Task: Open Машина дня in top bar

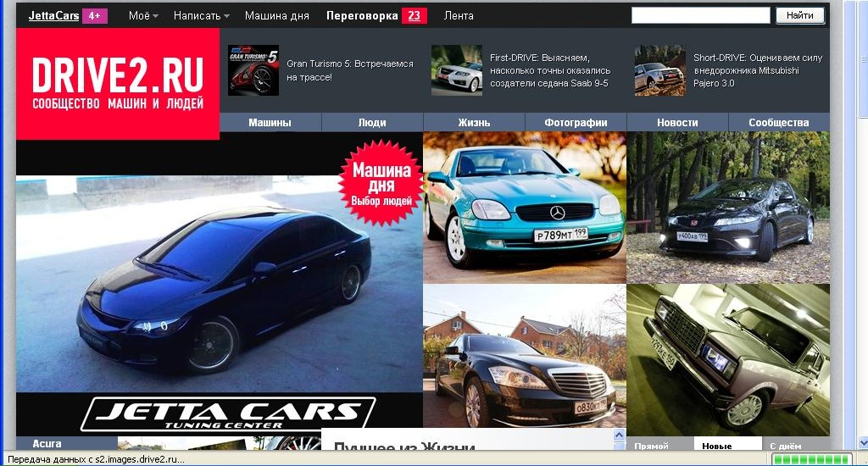Action: pos(277,15)
